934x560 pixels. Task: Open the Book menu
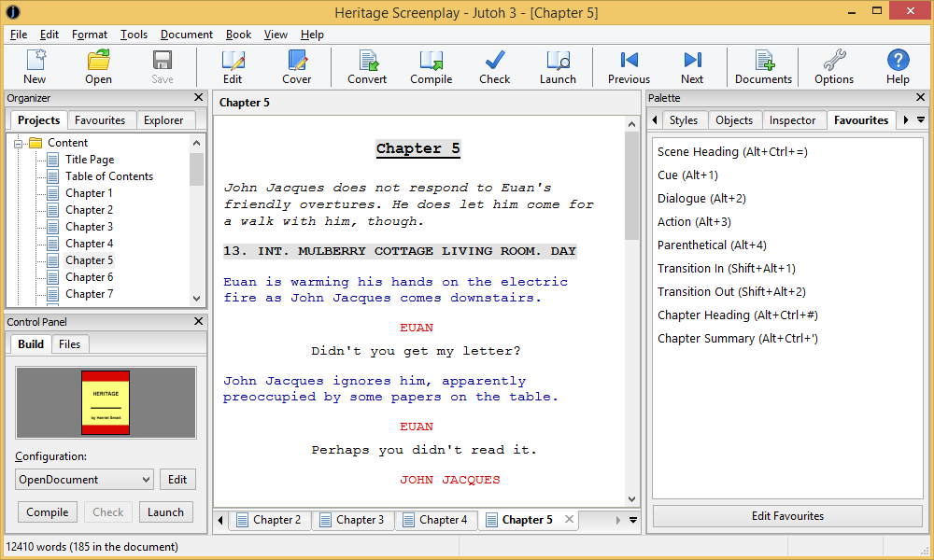(238, 35)
